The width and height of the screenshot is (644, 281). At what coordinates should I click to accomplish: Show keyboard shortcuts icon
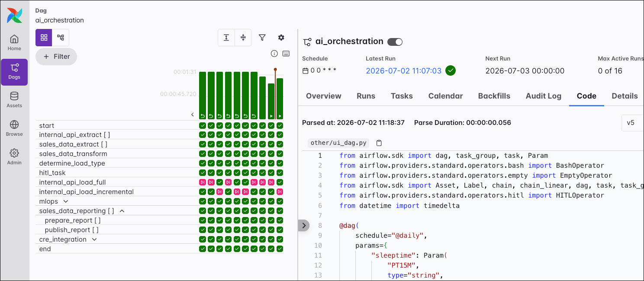pos(286,54)
